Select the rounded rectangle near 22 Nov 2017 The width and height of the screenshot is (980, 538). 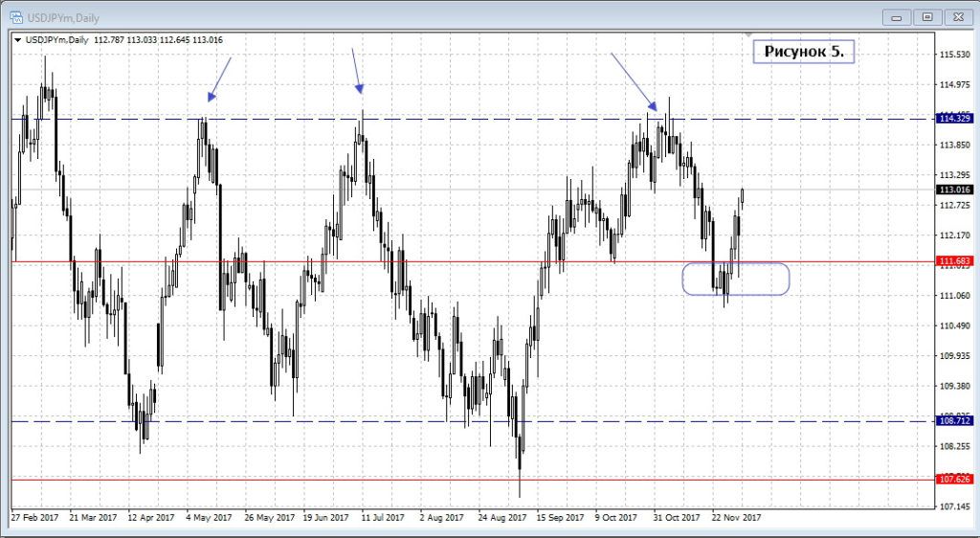[736, 279]
